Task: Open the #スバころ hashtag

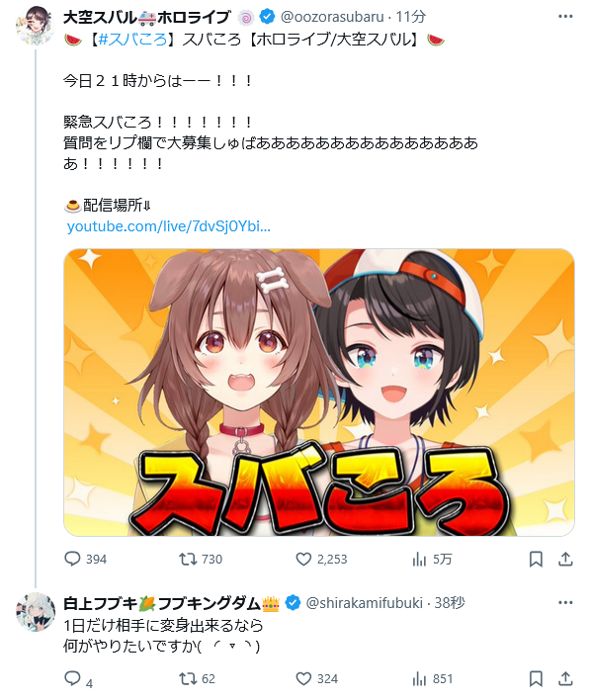Action: pyautogui.click(x=132, y=40)
